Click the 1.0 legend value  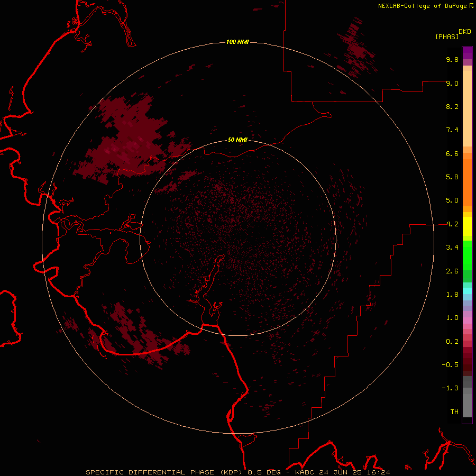[x=452, y=318]
